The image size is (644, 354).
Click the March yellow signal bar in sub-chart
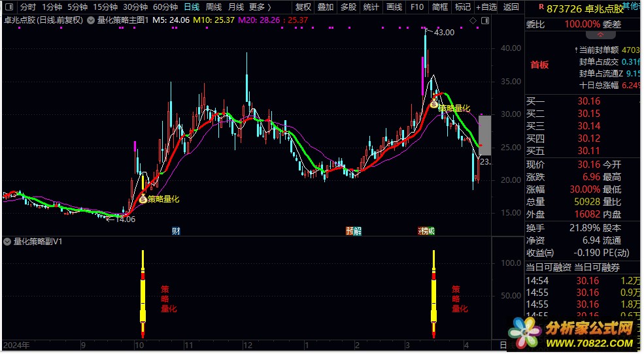tap(433, 294)
